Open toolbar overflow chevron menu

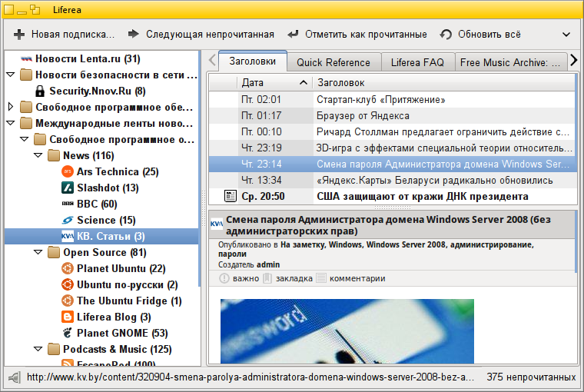pyautogui.click(x=566, y=35)
